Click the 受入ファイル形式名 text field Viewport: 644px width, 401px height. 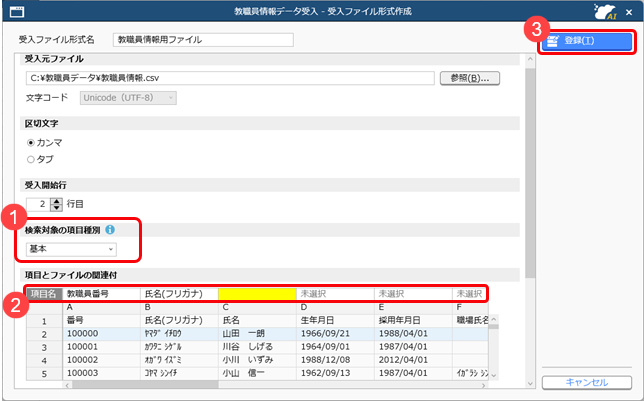pyautogui.click(x=203, y=40)
